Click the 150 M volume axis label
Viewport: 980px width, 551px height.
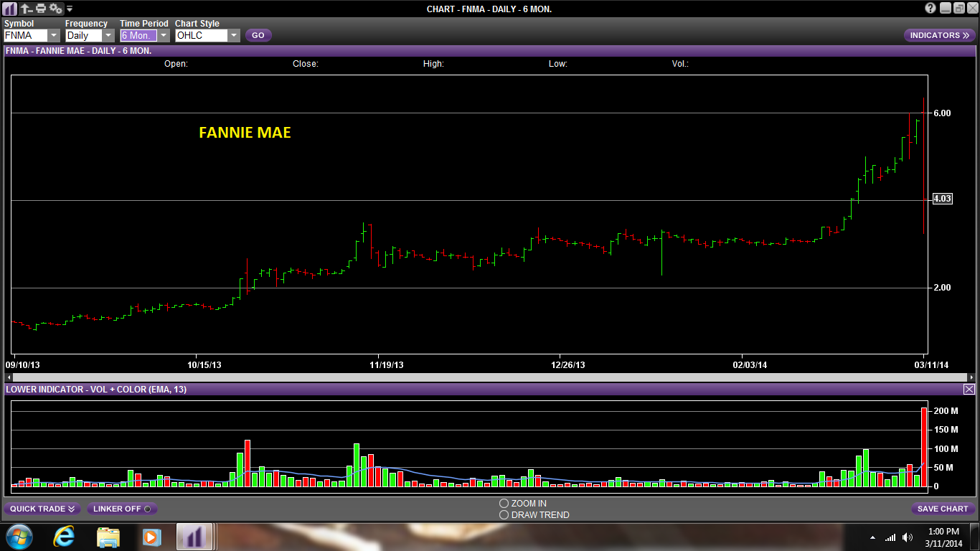946,430
